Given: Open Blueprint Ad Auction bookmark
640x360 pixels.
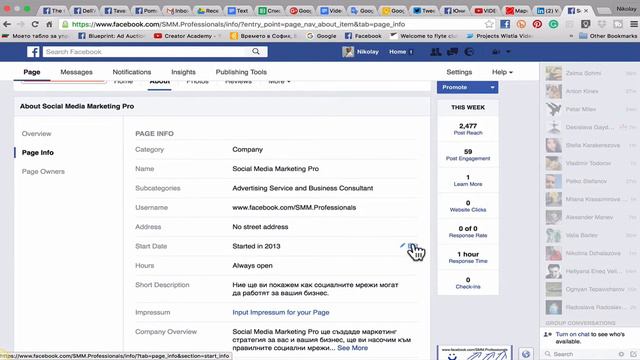Looking at the screenshot, I should [111, 36].
